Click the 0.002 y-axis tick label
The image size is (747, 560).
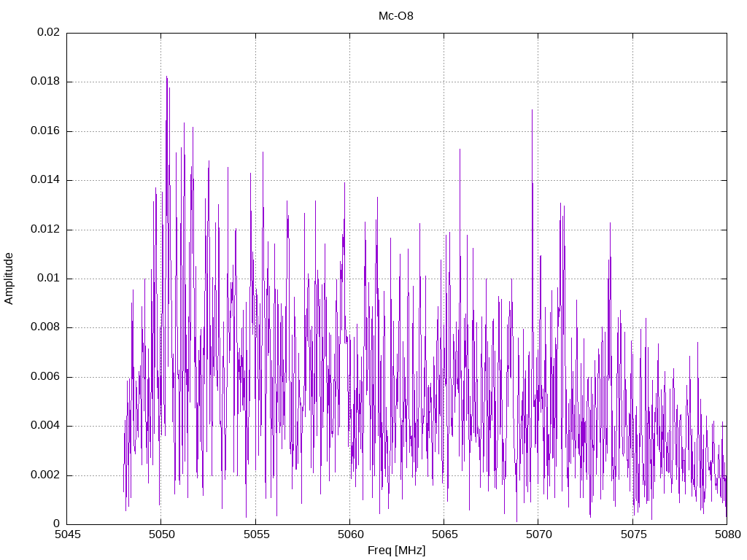click(45, 475)
